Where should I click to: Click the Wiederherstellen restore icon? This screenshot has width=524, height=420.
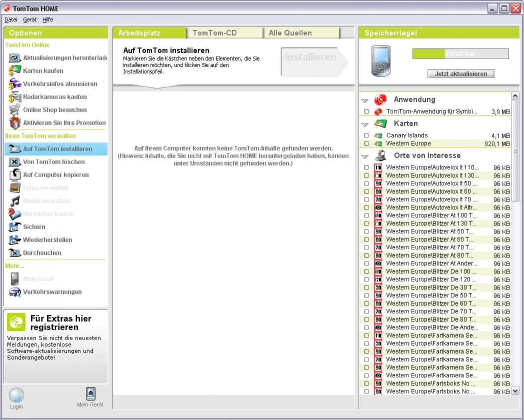coord(15,240)
